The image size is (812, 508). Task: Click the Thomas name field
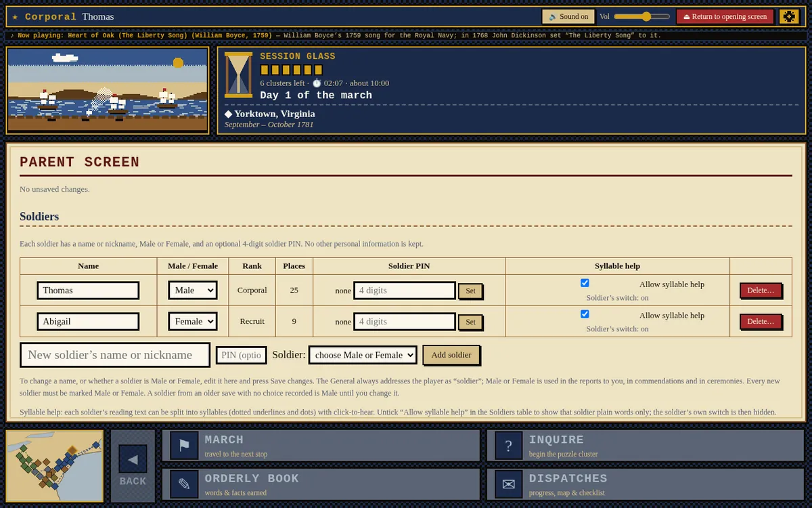88,290
